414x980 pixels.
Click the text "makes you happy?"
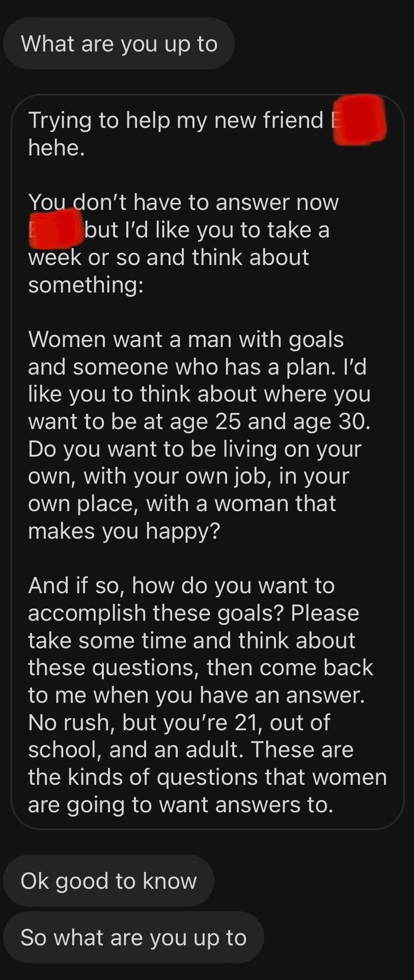[x=124, y=531]
